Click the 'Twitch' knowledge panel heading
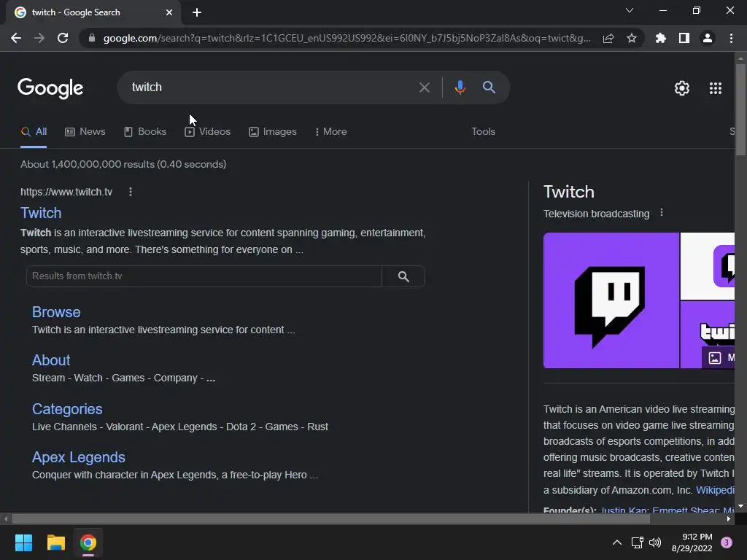This screenshot has width=747, height=560. coord(569,192)
